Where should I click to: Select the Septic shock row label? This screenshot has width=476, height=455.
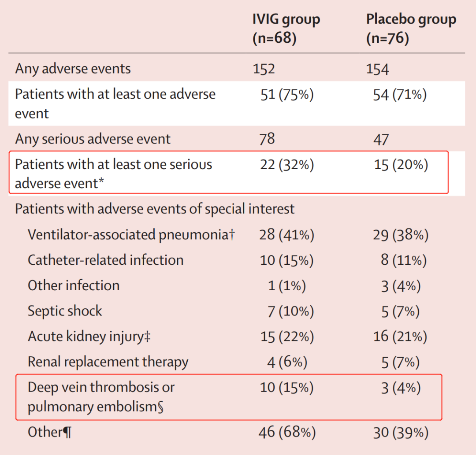tap(65, 311)
